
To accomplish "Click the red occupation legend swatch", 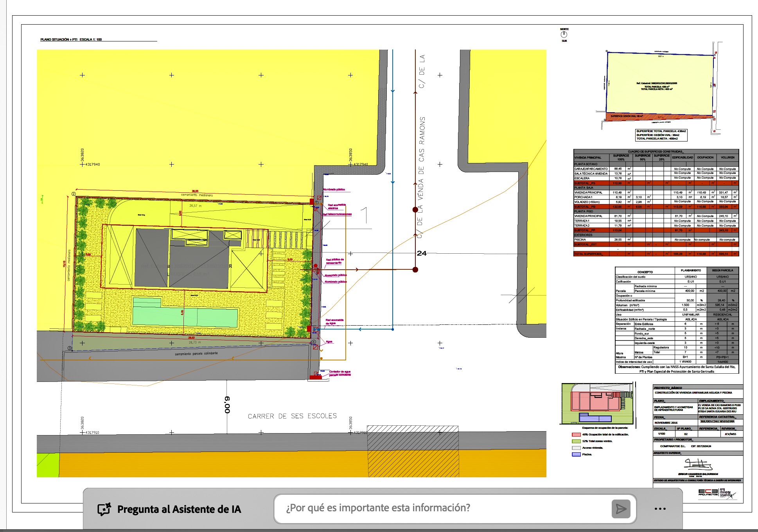I will pos(576,434).
